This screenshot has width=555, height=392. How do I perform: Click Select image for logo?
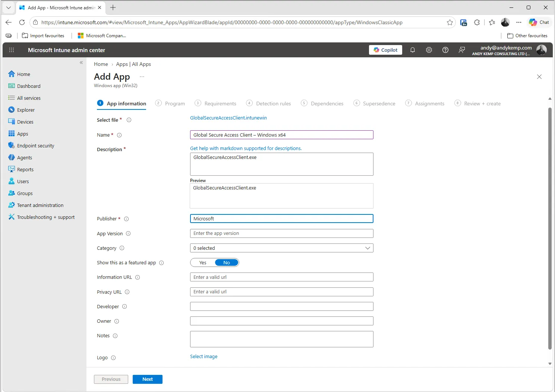coord(204,357)
